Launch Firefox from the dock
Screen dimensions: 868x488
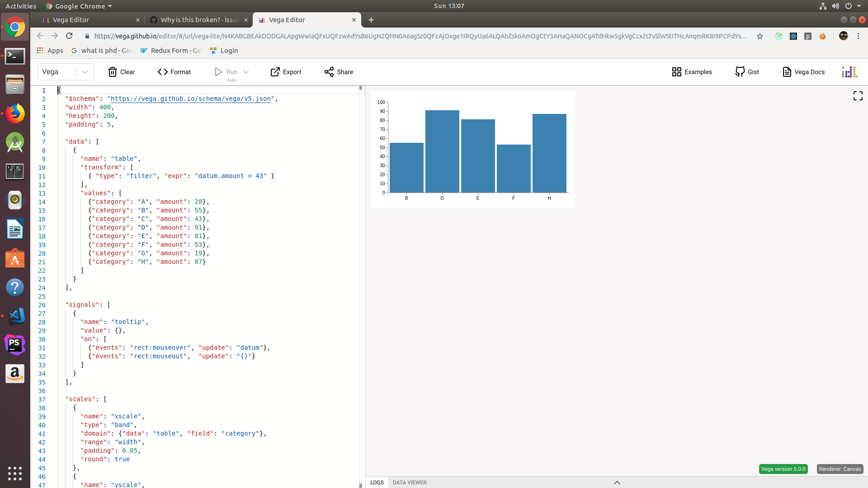coord(15,113)
